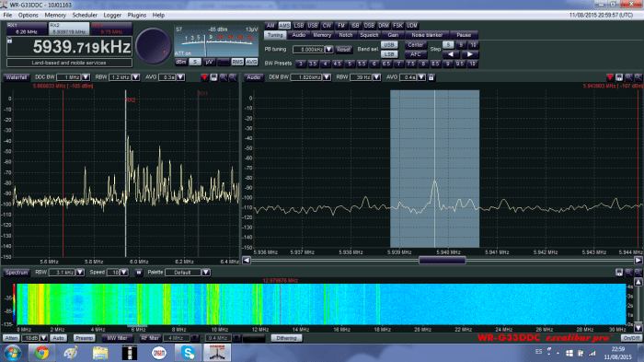Save the demodulator spectrum using the floppy icon
Viewport: 644px width, 362px height.
pos(619,77)
